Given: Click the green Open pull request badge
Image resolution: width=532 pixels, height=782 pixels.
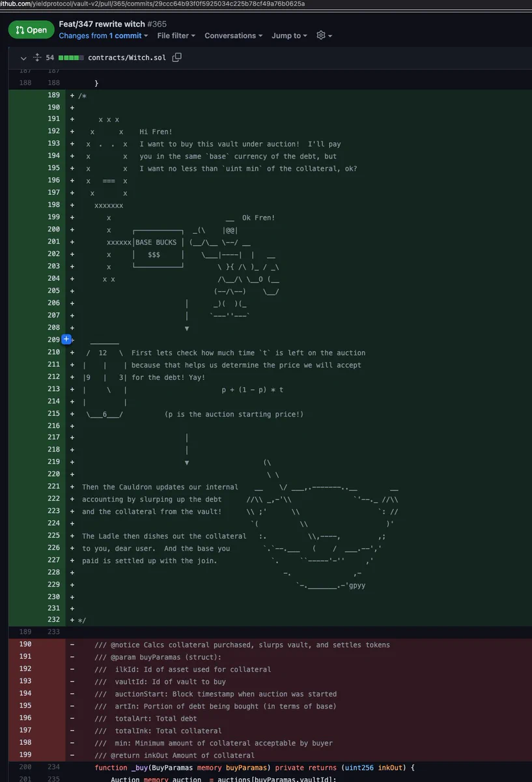Looking at the screenshot, I should [31, 30].
